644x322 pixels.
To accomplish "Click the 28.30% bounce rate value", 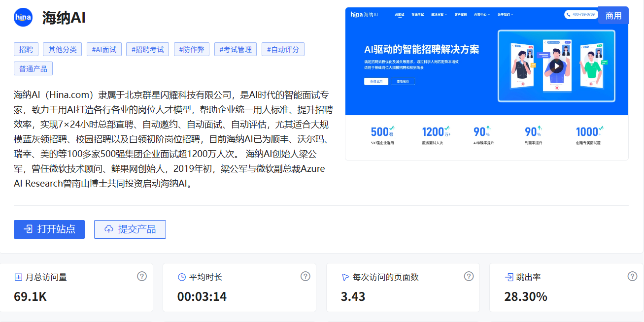I will click(526, 296).
